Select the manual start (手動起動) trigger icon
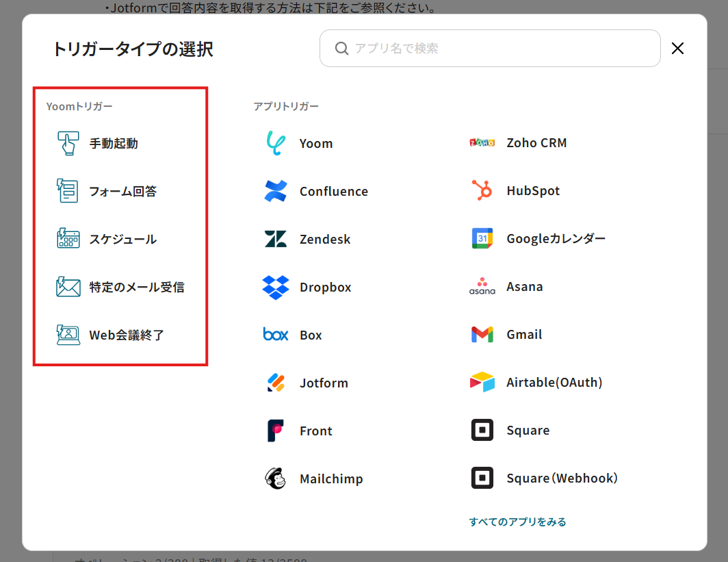Screen dimensions: 728x562 (68, 144)
